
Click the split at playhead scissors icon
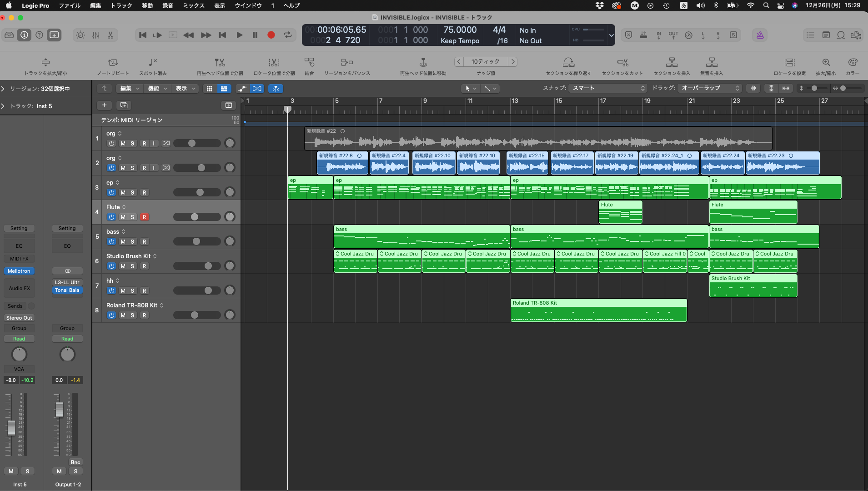pos(220,62)
